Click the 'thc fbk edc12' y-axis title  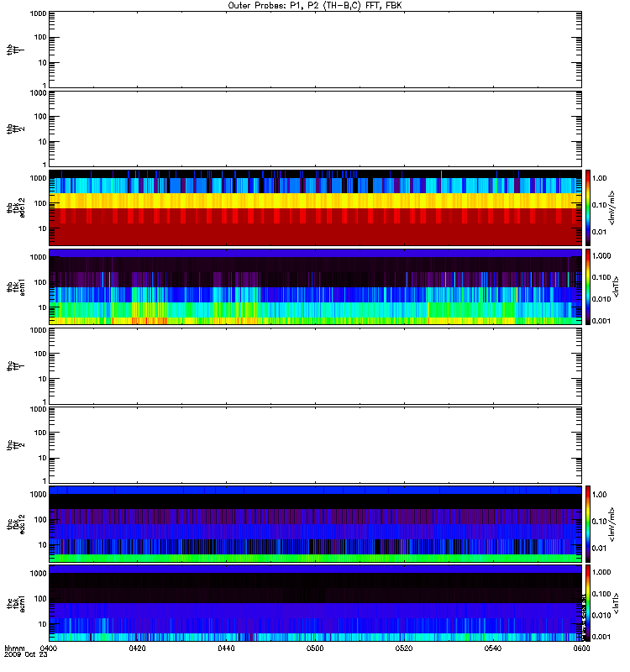pyautogui.click(x=15, y=524)
